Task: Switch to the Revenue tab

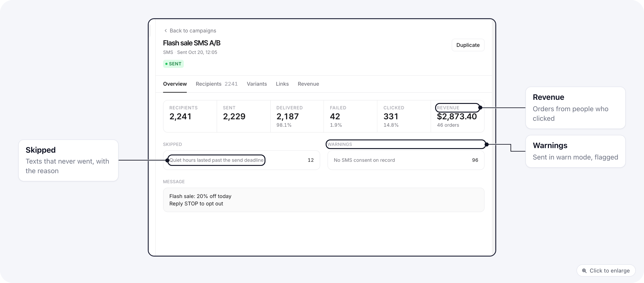Action: point(308,84)
